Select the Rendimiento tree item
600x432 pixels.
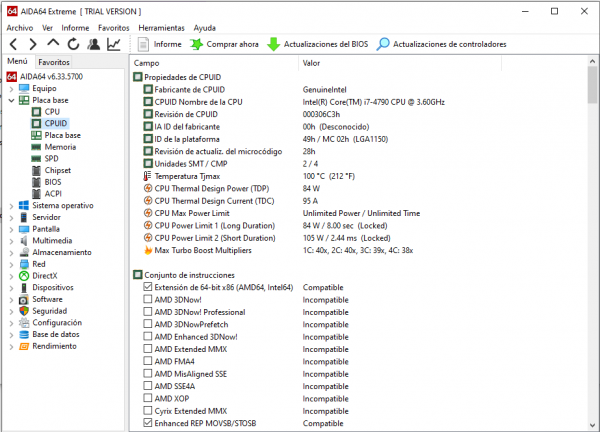point(54,346)
